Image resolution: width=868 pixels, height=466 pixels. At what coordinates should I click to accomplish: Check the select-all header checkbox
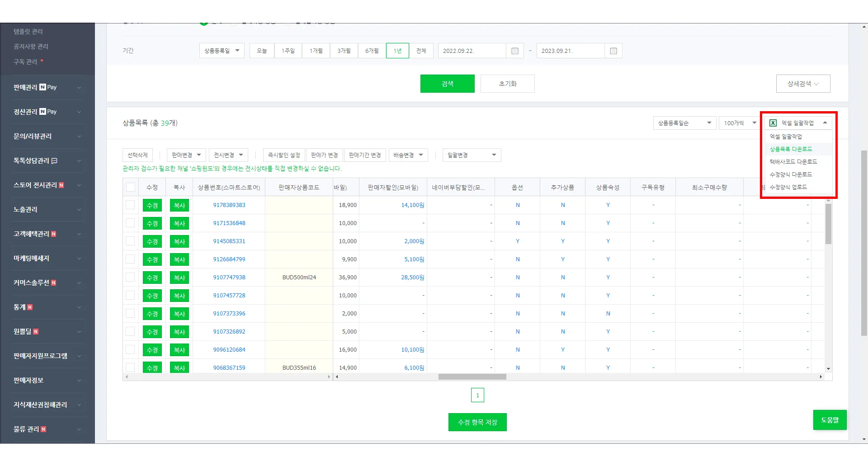131,187
